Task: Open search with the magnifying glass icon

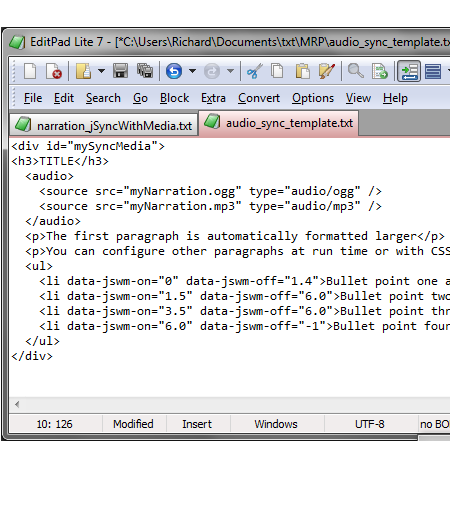Action: point(356,71)
